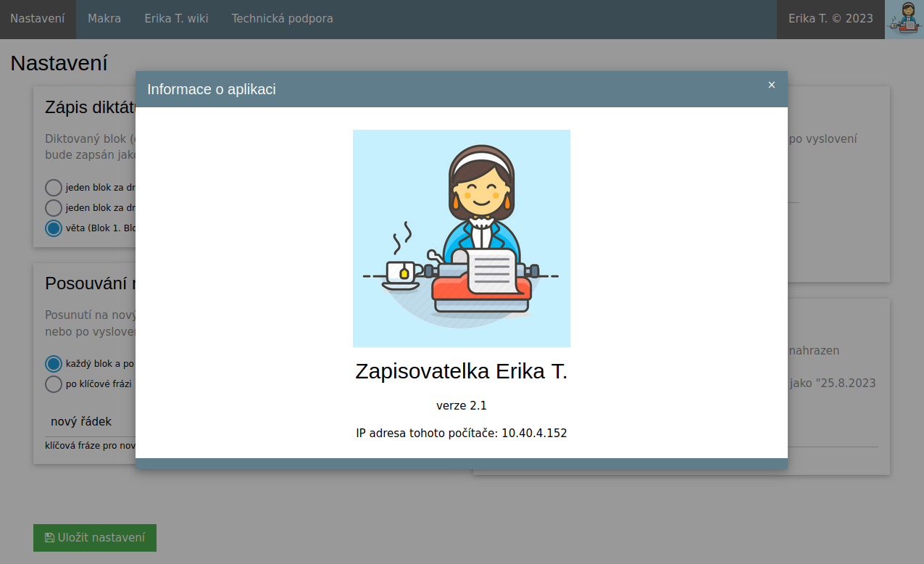Select the second 'jeden blok' radio option

pyautogui.click(x=54, y=208)
